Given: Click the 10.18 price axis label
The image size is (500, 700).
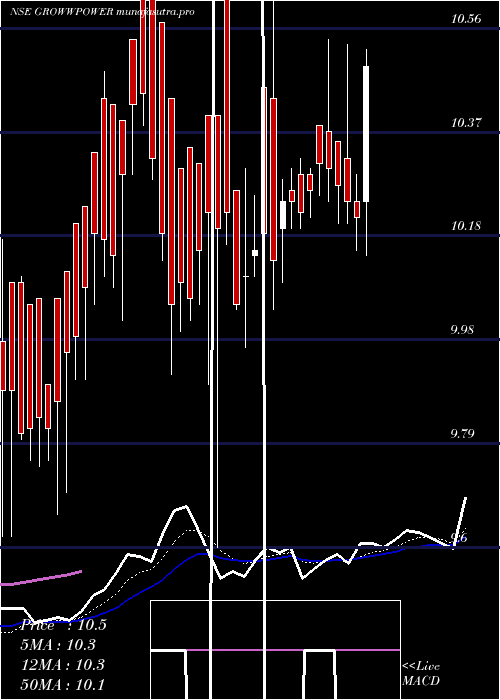Looking at the screenshot, I should tap(466, 225).
